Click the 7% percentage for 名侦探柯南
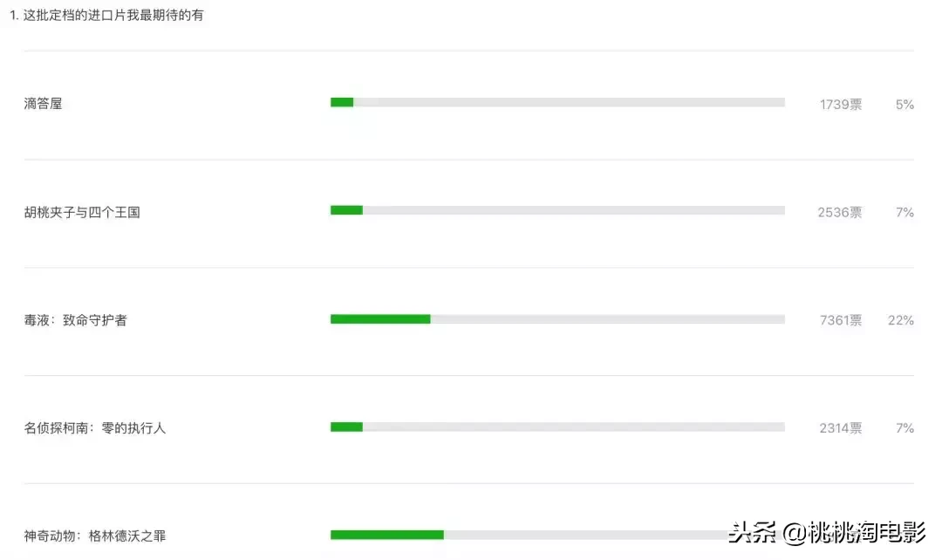The width and height of the screenshot is (942, 560). tap(904, 427)
